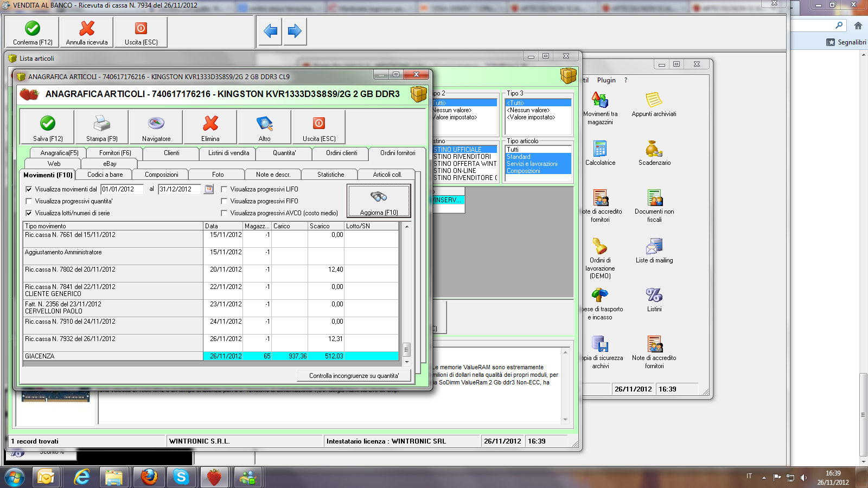Switch to the Fornitori (F6) tab
868x488 pixels.
pos(115,153)
